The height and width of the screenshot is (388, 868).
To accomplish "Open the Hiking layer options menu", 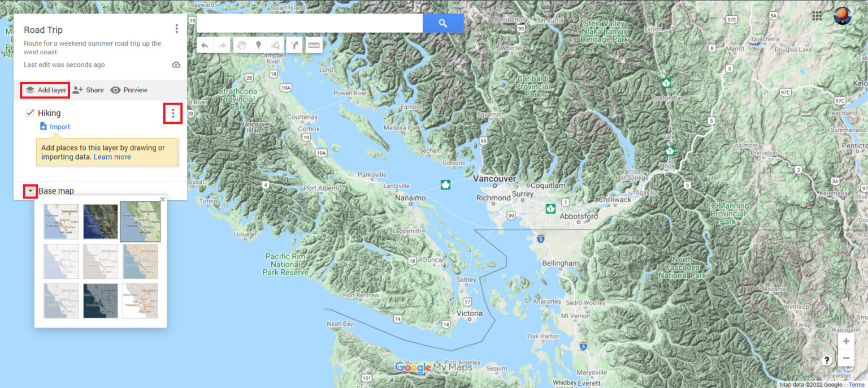I will (173, 114).
